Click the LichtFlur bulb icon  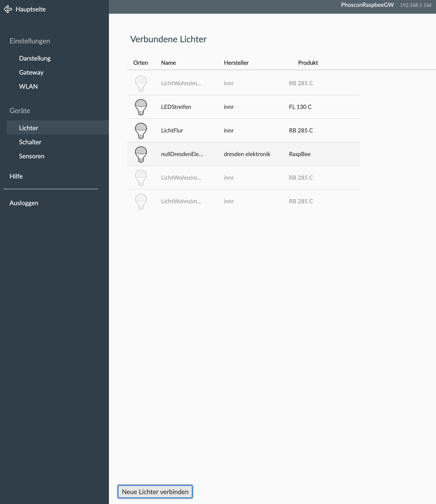pyautogui.click(x=141, y=131)
